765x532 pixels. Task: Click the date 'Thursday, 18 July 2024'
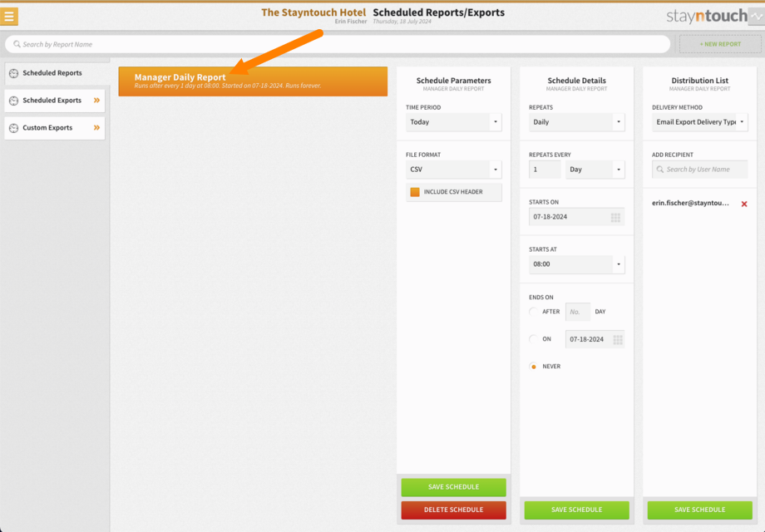tap(402, 22)
